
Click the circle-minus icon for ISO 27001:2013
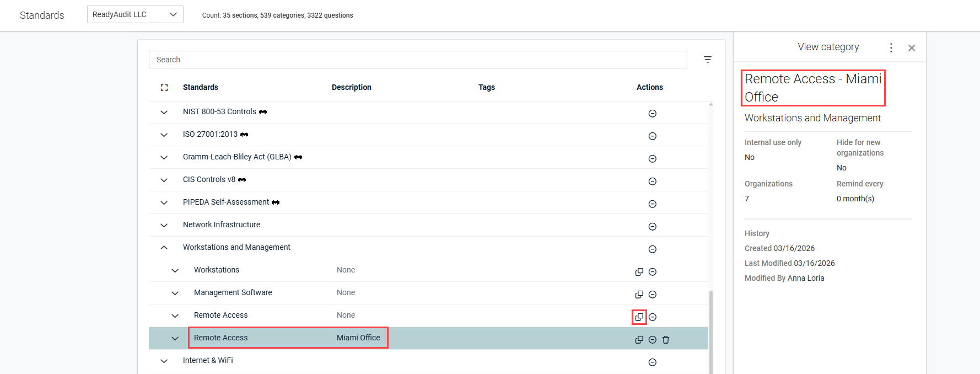pyautogui.click(x=652, y=136)
